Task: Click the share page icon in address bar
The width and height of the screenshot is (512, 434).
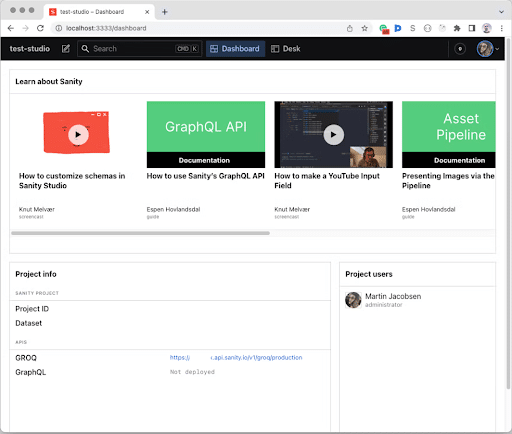Action: [350, 28]
